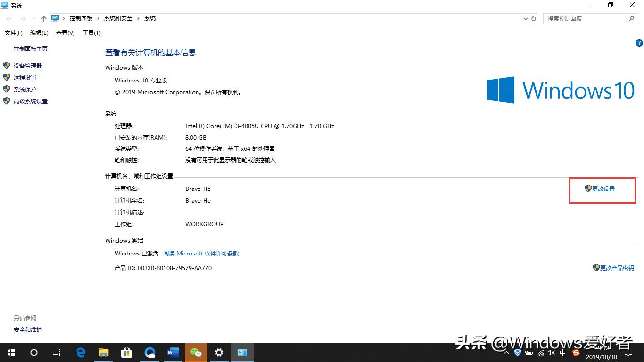
Task: Open Microsoft Store from the taskbar
Action: tap(126, 352)
